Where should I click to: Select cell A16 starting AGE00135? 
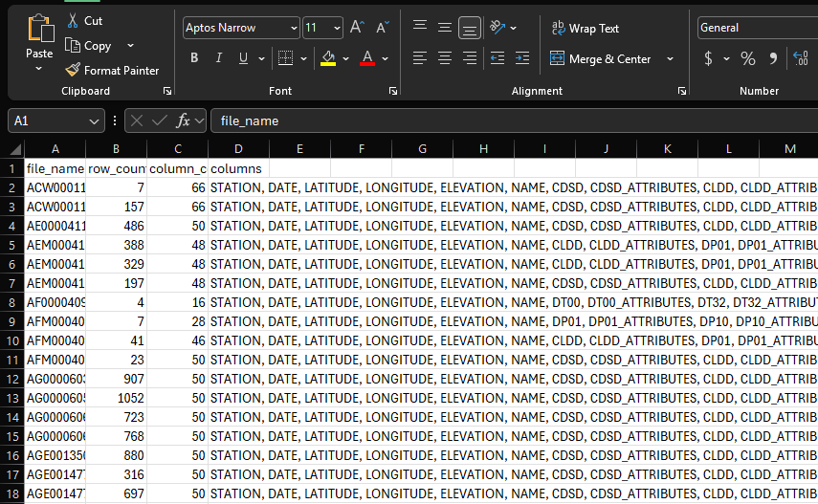[55, 455]
